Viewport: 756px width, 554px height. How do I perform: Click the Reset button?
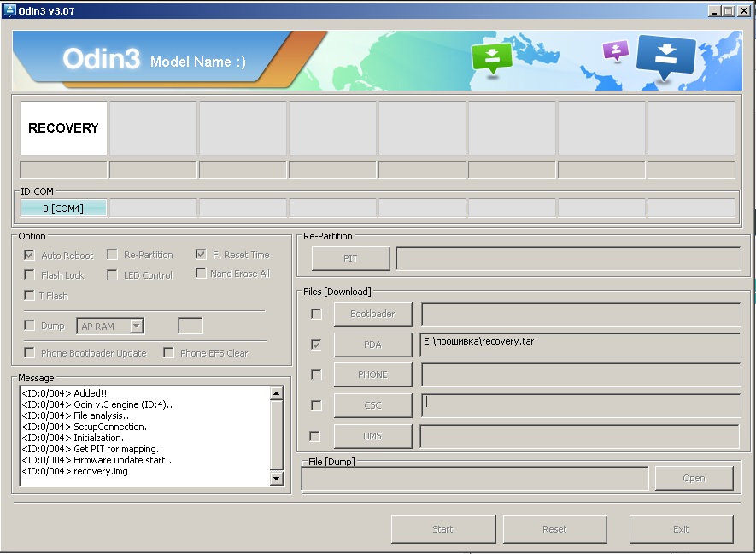coord(554,529)
